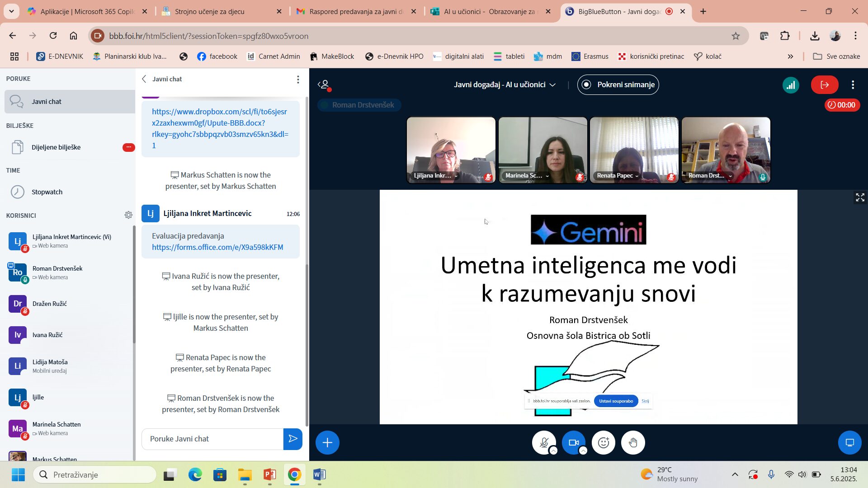The height and width of the screenshot is (488, 868).
Task: Toggle the users and messages panel icon
Action: point(324,84)
